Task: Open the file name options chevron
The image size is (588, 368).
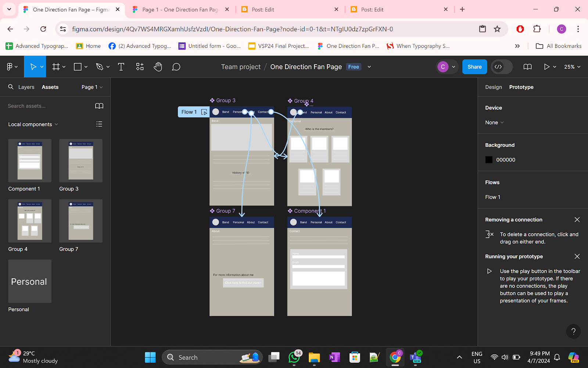Action: point(369,67)
